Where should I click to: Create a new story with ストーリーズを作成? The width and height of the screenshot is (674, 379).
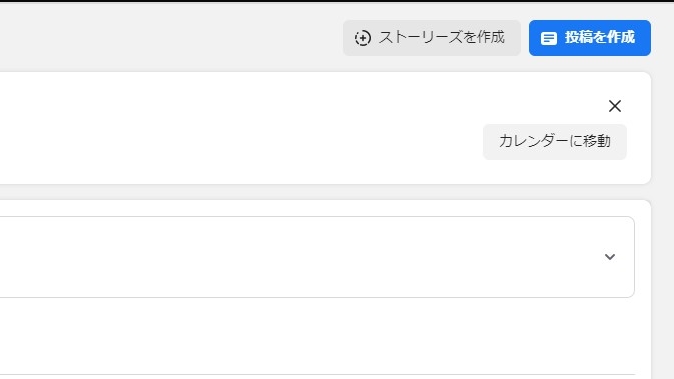(432, 38)
